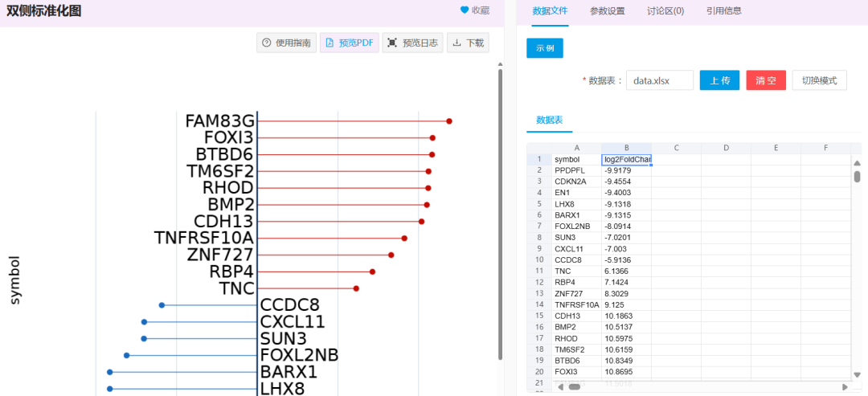868x396 pixels.
Task: Select spreadsheet column header E
Action: (x=776, y=148)
